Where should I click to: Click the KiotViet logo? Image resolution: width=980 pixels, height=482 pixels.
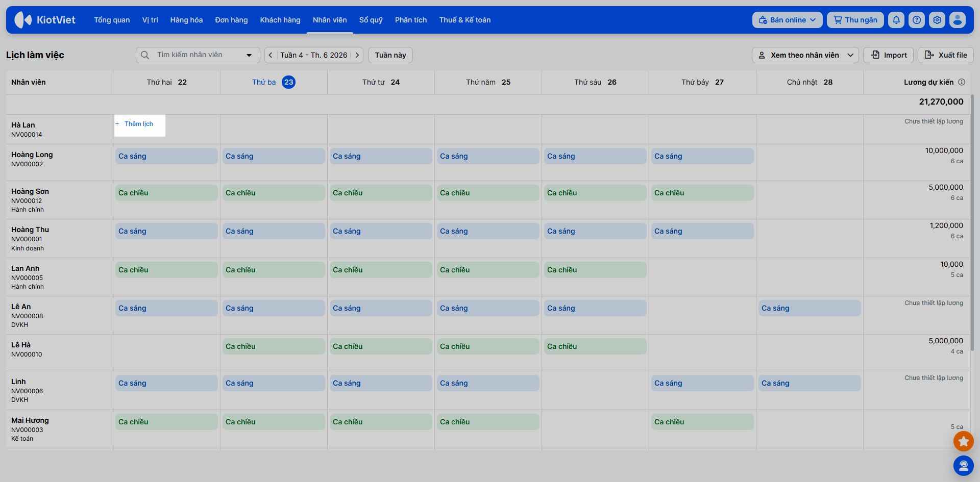45,20
